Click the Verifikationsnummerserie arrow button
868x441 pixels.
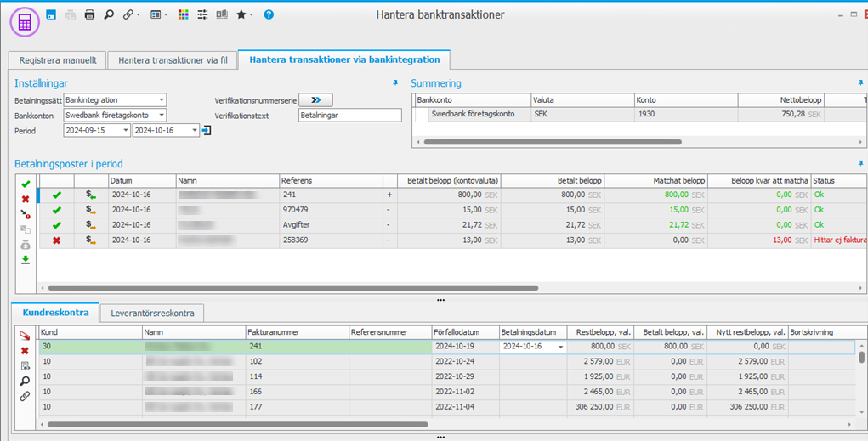[x=315, y=100]
